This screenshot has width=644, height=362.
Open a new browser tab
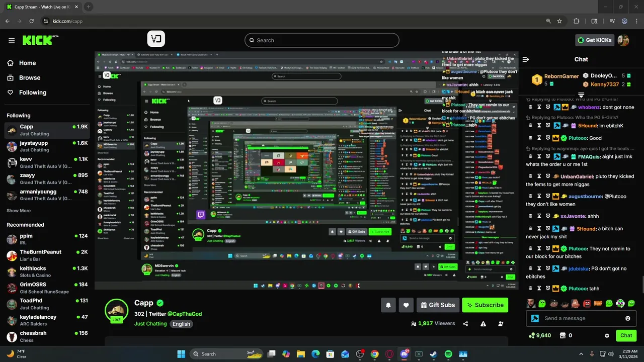[89, 7]
